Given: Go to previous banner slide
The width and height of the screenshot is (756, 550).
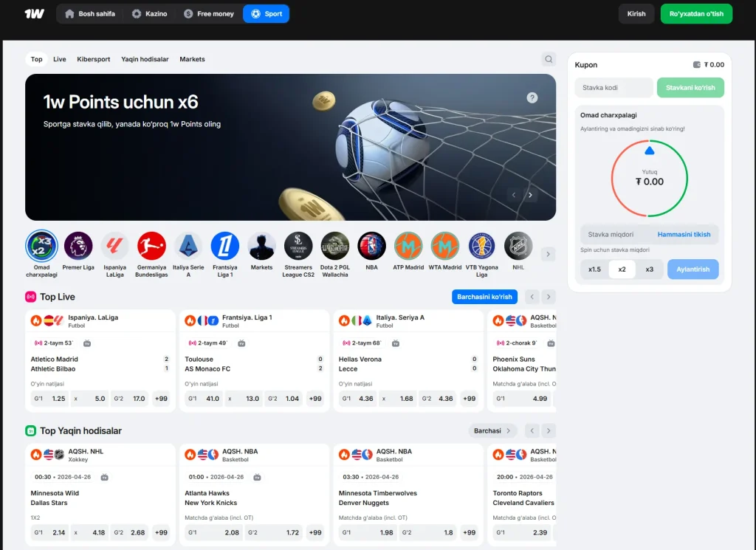Looking at the screenshot, I should click(514, 195).
